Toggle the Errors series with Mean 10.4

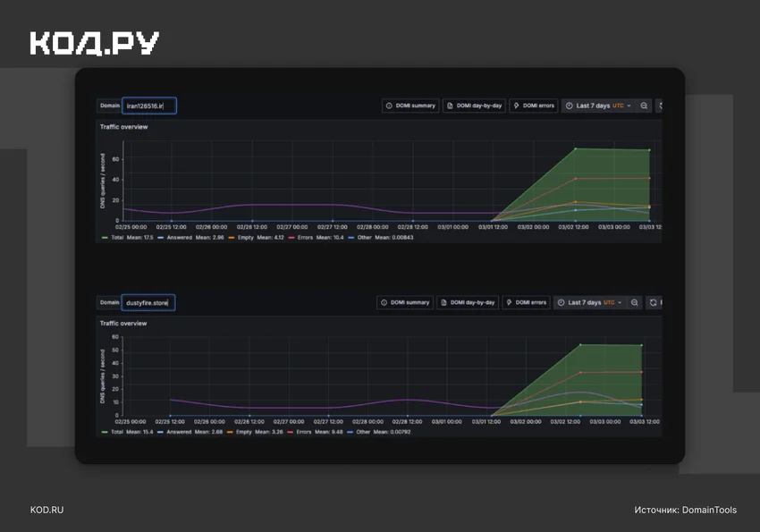316,238
